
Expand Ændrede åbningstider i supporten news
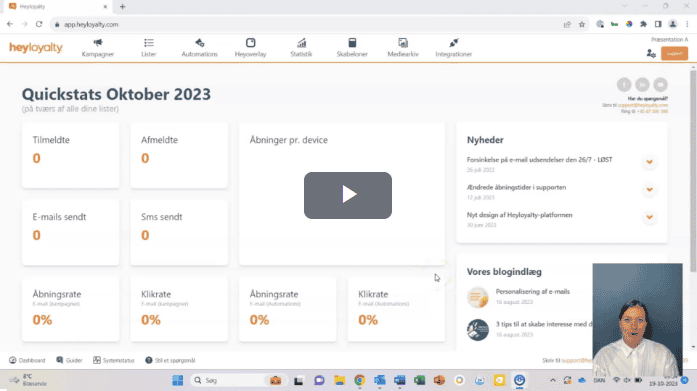[x=649, y=190]
